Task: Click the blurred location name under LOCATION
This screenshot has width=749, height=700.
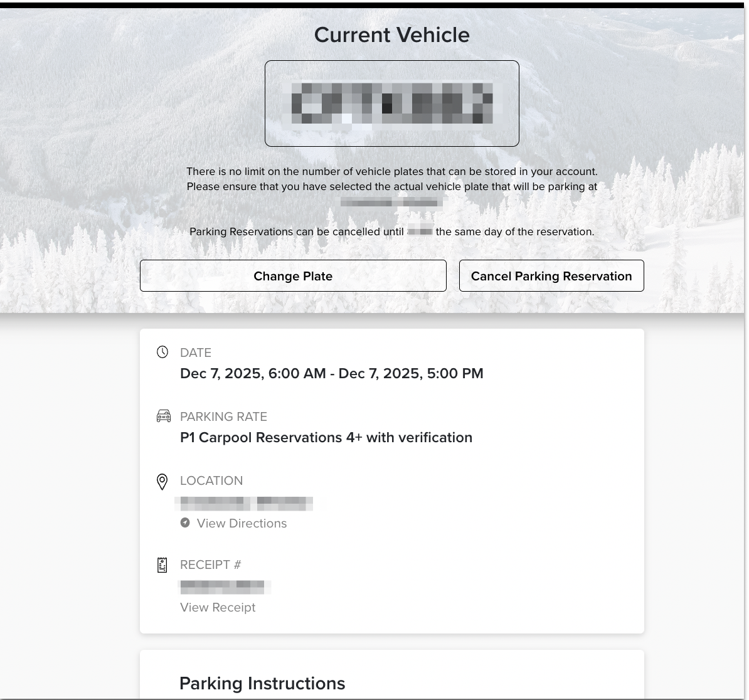Action: (245, 503)
